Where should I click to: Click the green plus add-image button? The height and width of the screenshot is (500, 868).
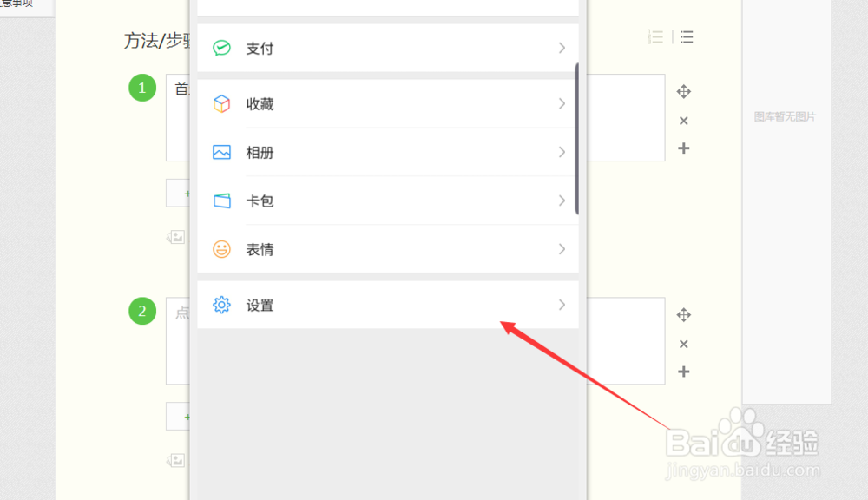[x=186, y=193]
